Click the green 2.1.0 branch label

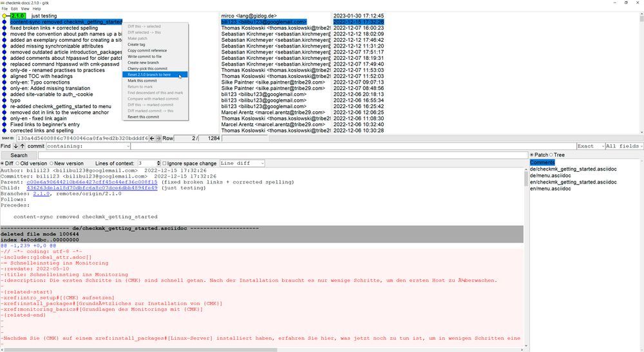point(17,16)
